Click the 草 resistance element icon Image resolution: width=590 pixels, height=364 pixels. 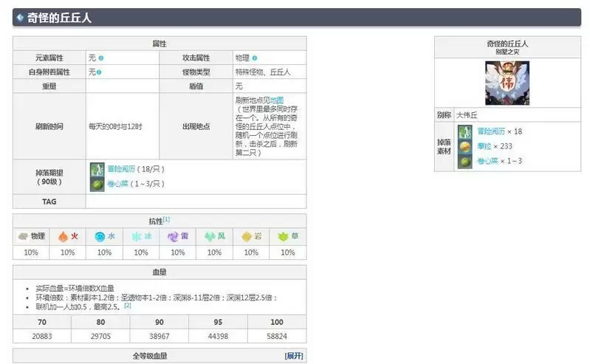pos(284,237)
